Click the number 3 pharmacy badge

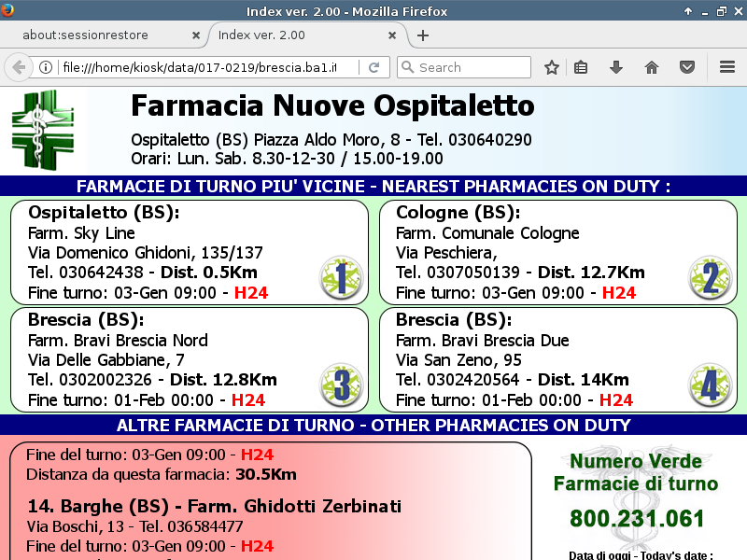click(x=341, y=385)
